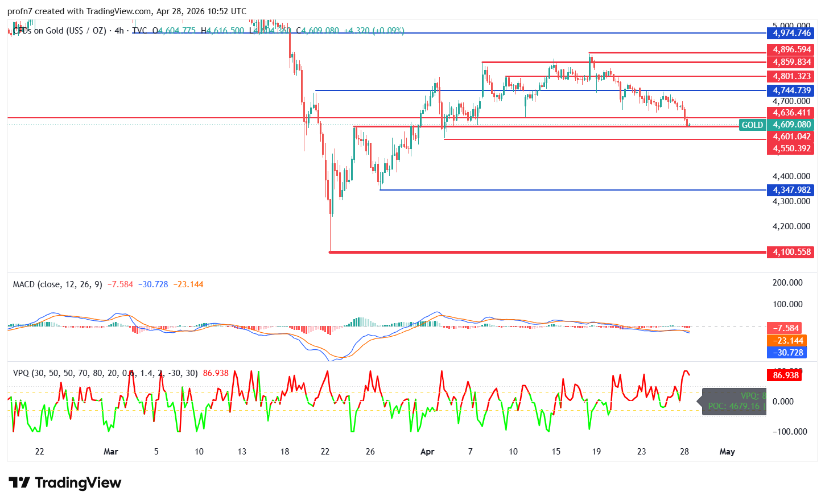Select the red 86.938 tag on the VPQ scale

click(x=785, y=375)
